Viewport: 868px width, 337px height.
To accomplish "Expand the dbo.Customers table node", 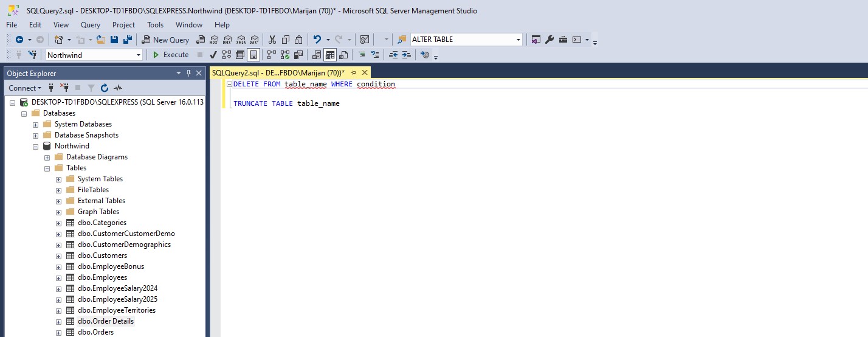I will pyautogui.click(x=59, y=255).
